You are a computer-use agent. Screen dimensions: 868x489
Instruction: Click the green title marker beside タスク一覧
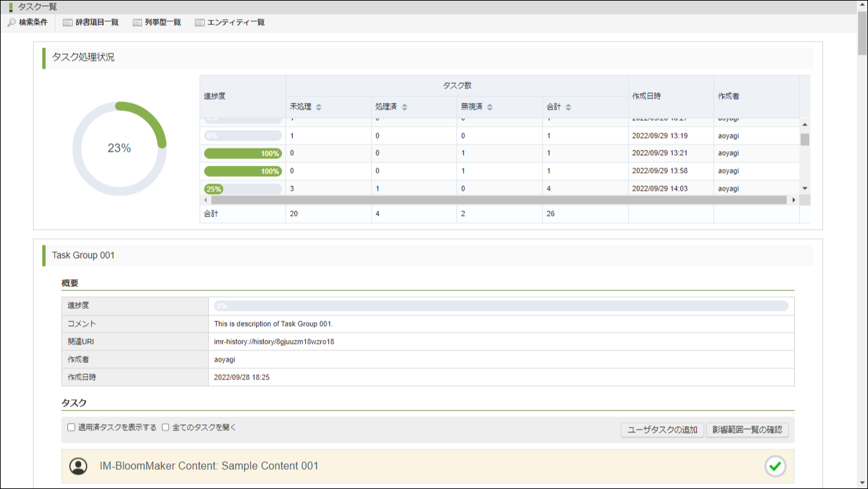coord(11,7)
